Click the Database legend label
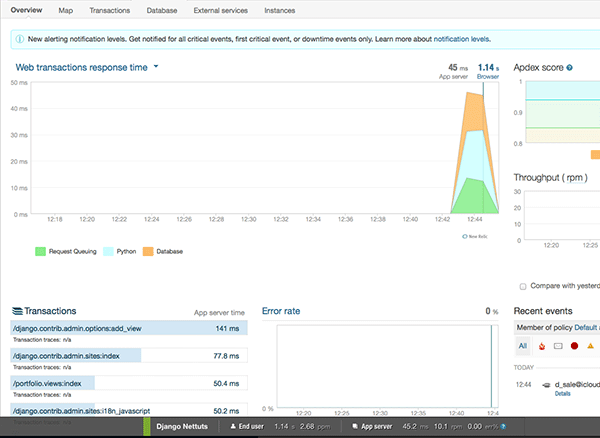 pyautogui.click(x=170, y=251)
